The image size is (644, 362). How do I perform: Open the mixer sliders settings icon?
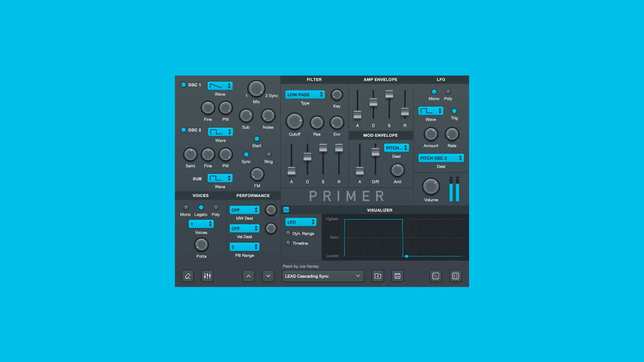pos(207,276)
